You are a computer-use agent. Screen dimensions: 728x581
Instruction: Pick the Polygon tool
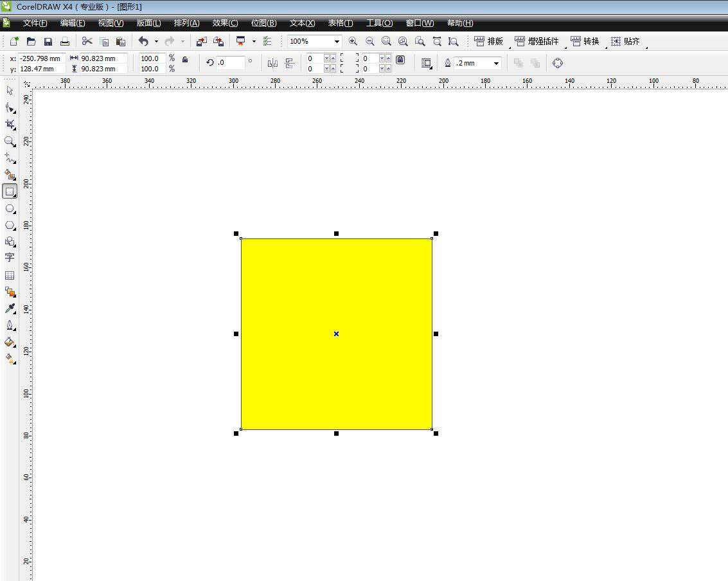(x=10, y=226)
